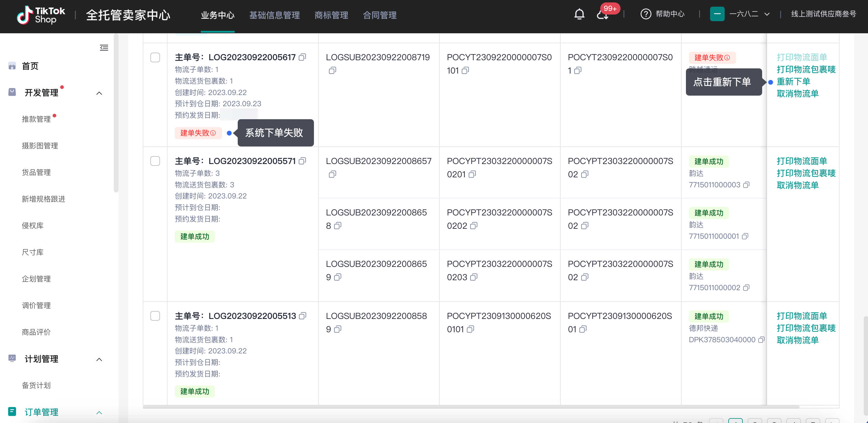Screen dimensions: 868x423
Task: Switch to the 商标管理 tab
Action: [331, 15]
